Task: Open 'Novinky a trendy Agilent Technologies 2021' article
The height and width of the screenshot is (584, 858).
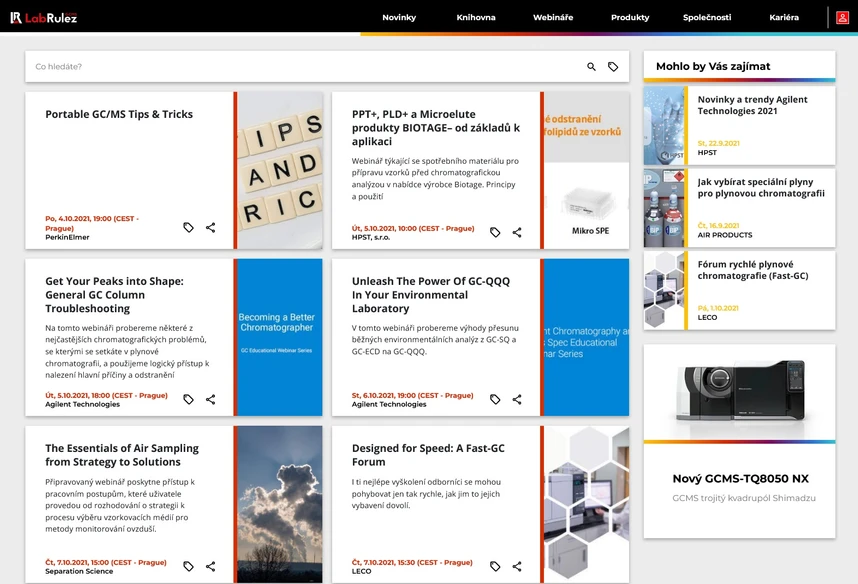Action: pos(752,105)
